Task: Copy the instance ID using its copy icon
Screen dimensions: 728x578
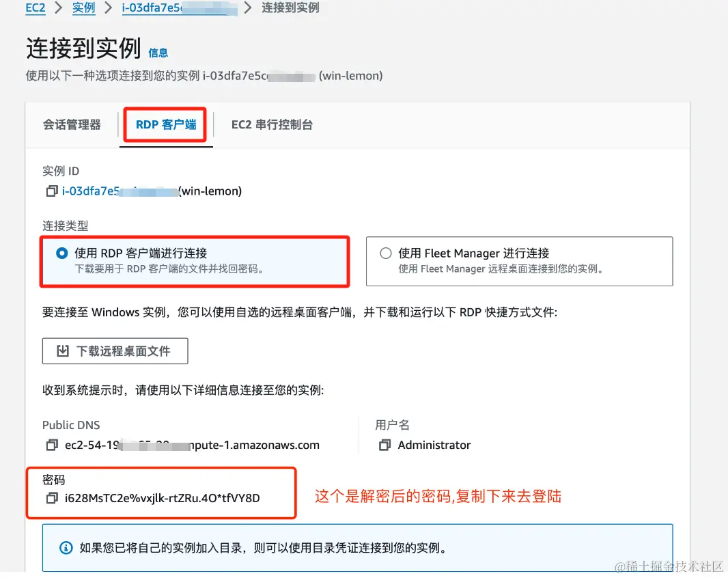Action: (x=51, y=191)
